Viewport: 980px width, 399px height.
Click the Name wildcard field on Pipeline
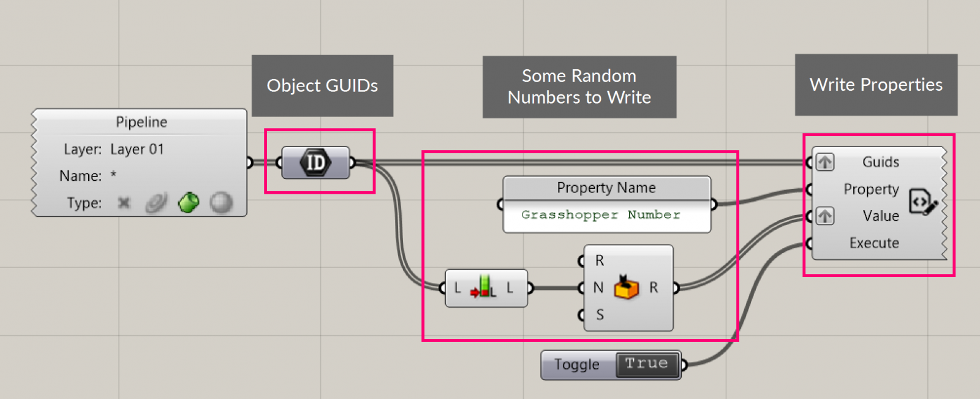point(111,175)
